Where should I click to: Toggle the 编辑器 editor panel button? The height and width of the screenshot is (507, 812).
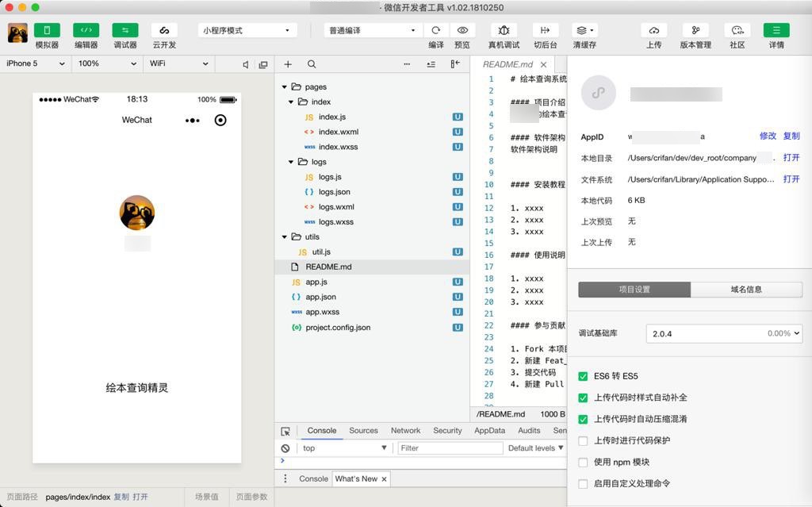[86, 30]
